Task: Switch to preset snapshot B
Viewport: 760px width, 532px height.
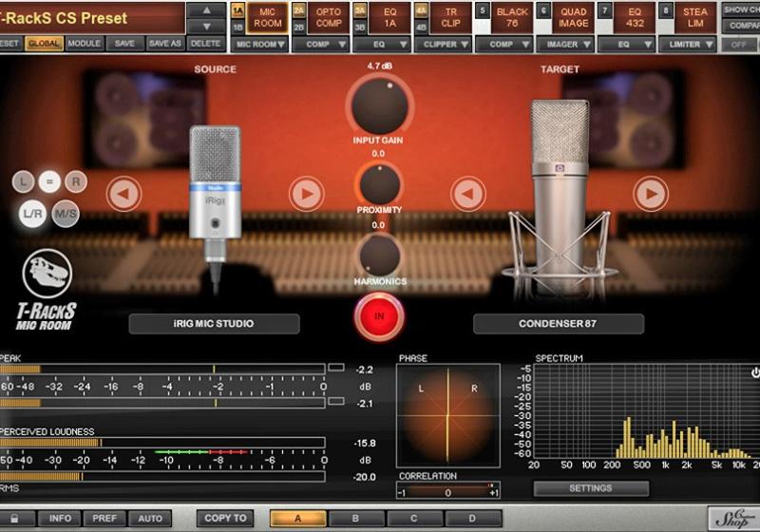Action: point(356,519)
